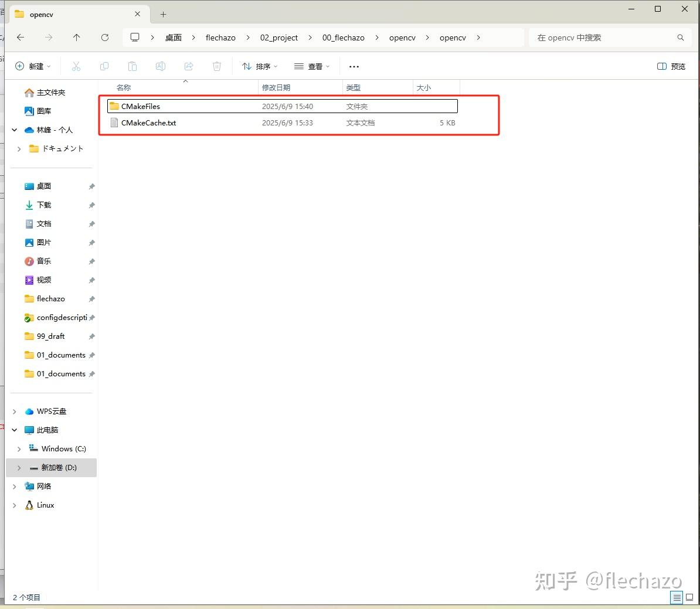Paste from clipboard using paste icon
The width and height of the screenshot is (700, 609).
(132, 66)
